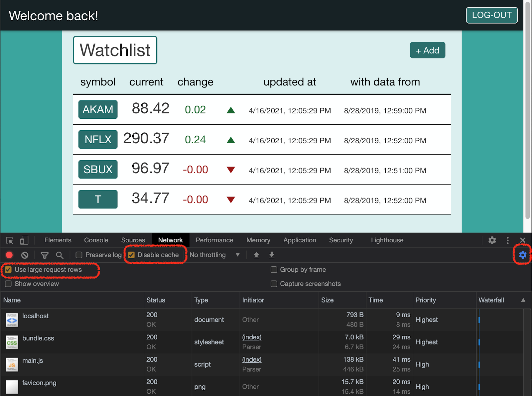Select the main.js request row
The image size is (532, 396).
33,361
